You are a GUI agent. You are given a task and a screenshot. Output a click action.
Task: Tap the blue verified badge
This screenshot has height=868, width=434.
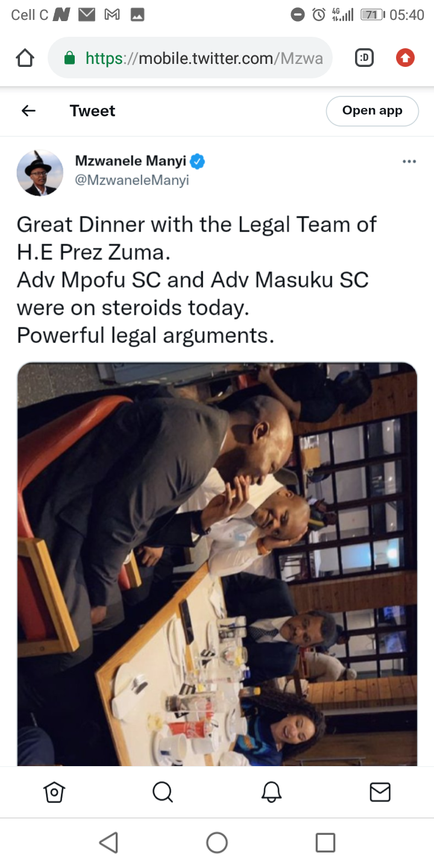[x=198, y=162]
